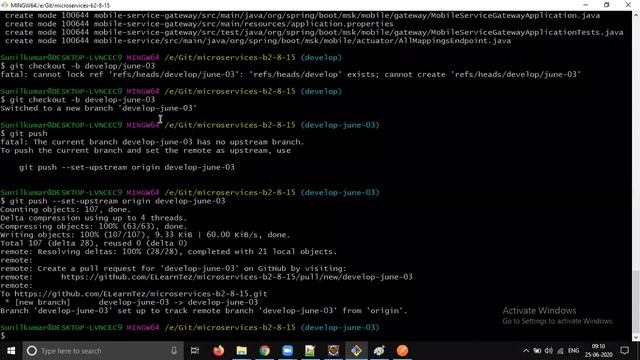Click the 'git checkout -b develop/june-03' command
The image size is (640, 360).
tap(78, 66)
